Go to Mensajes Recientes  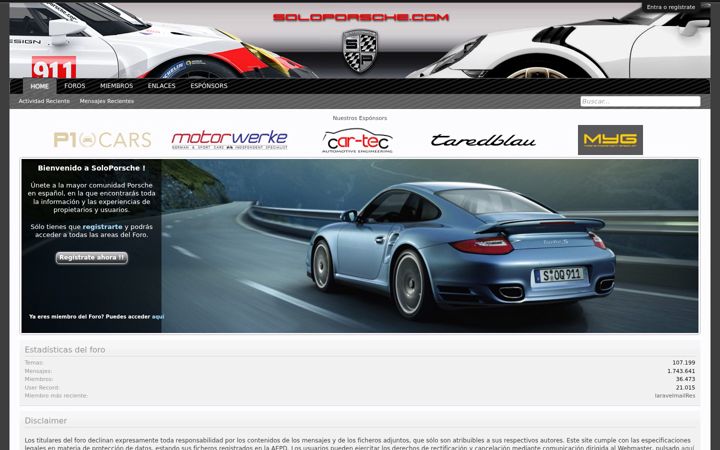click(x=107, y=101)
